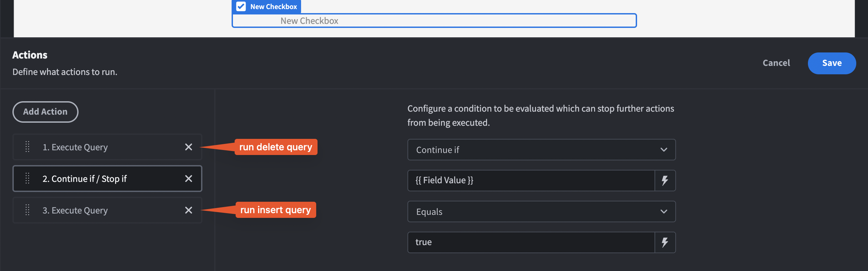This screenshot has width=868, height=271.
Task: Select the second action Continue if / Stop if
Action: 101,179
